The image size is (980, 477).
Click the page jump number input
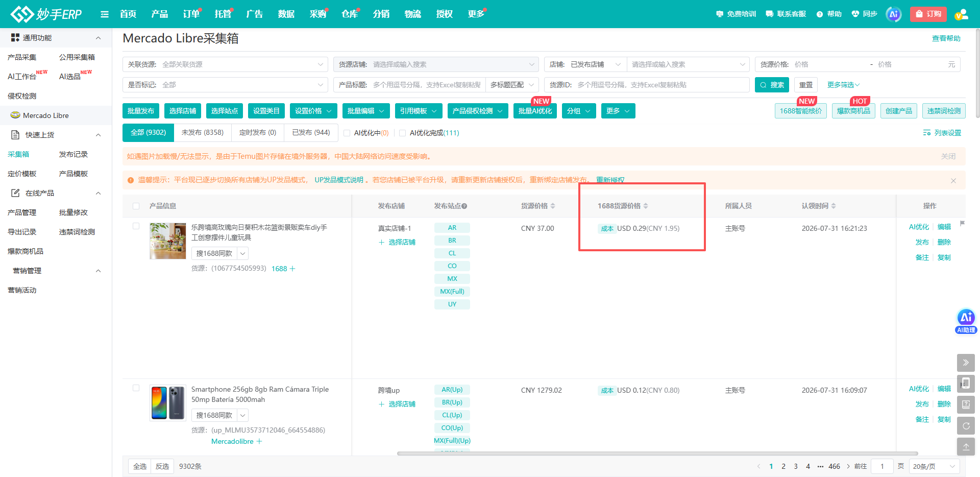click(882, 466)
